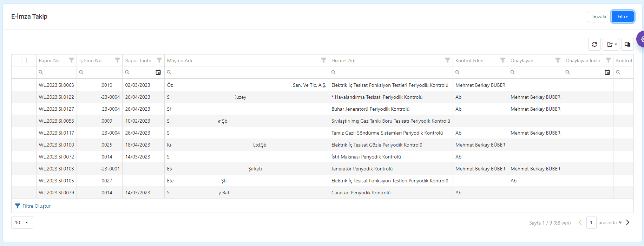This screenshot has width=644, height=246.
Task: Sort by Kontrol Eden column header
Action: pyautogui.click(x=469, y=60)
